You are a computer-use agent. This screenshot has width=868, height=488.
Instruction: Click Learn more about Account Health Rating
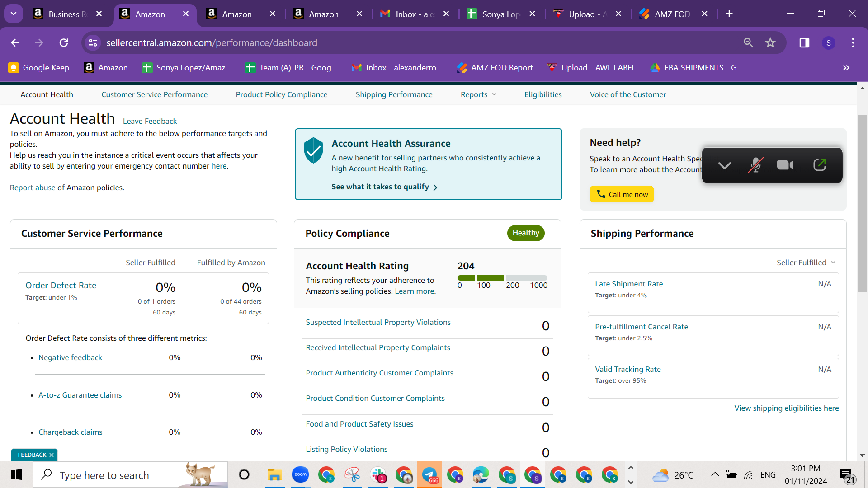point(414,291)
